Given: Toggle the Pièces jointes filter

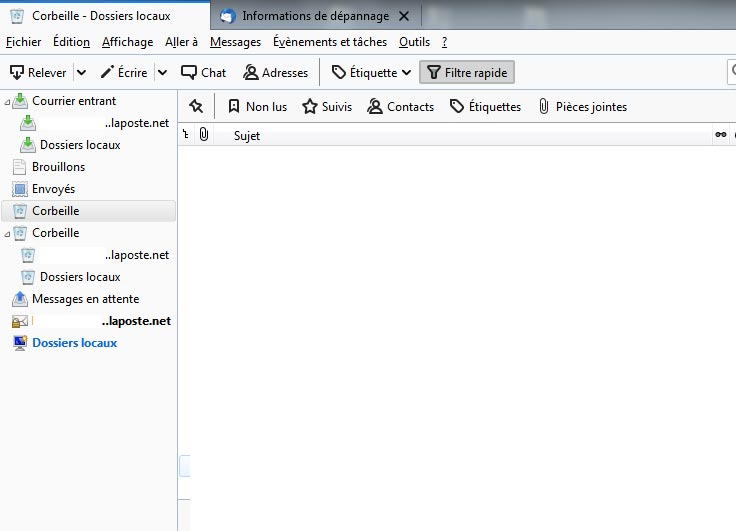Looking at the screenshot, I should click(x=583, y=107).
